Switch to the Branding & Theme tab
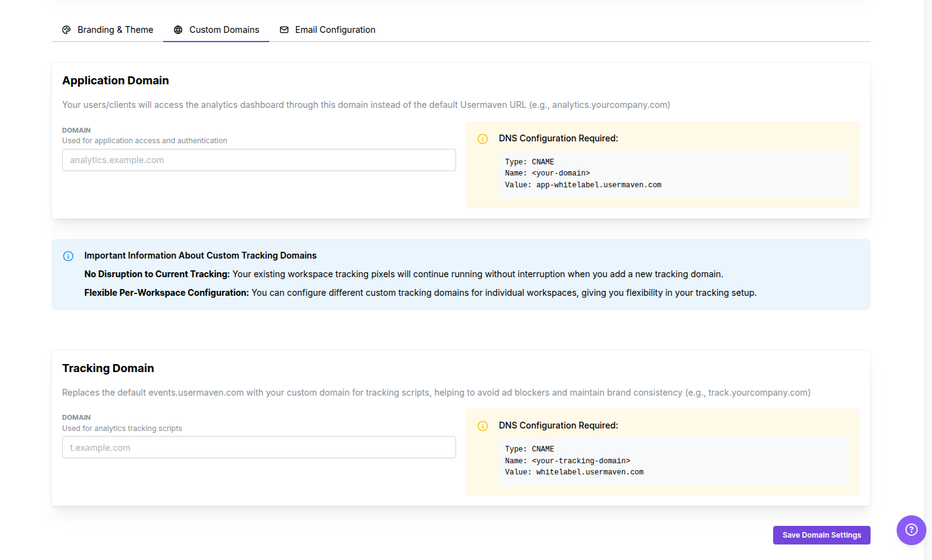932x560 pixels. coord(115,30)
